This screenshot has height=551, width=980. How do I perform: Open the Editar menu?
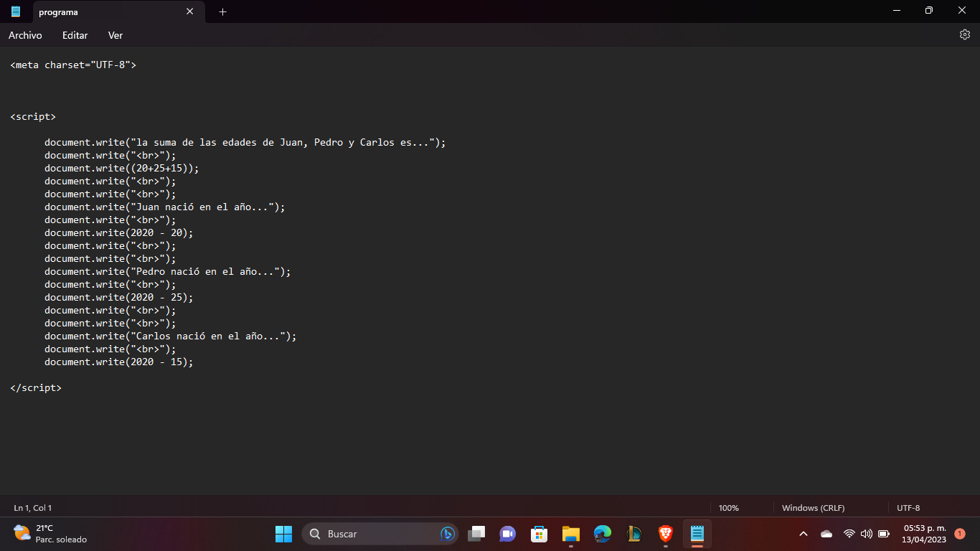click(75, 35)
